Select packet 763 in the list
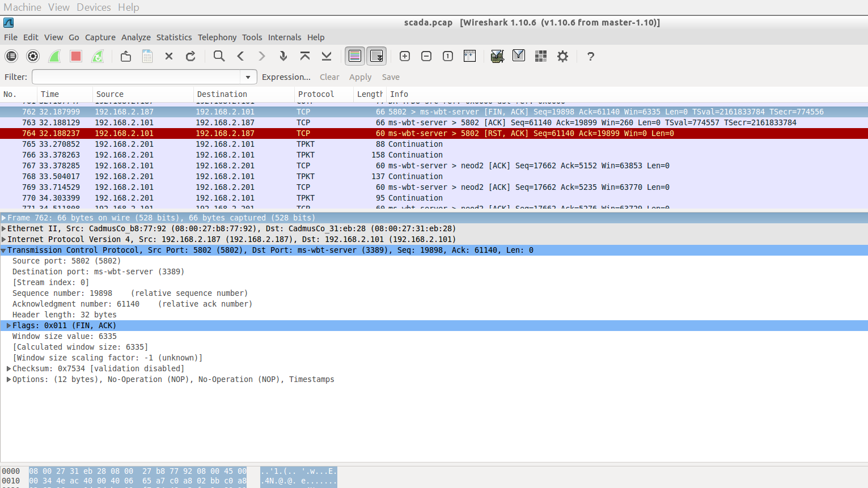This screenshot has width=868, height=488. point(434,122)
